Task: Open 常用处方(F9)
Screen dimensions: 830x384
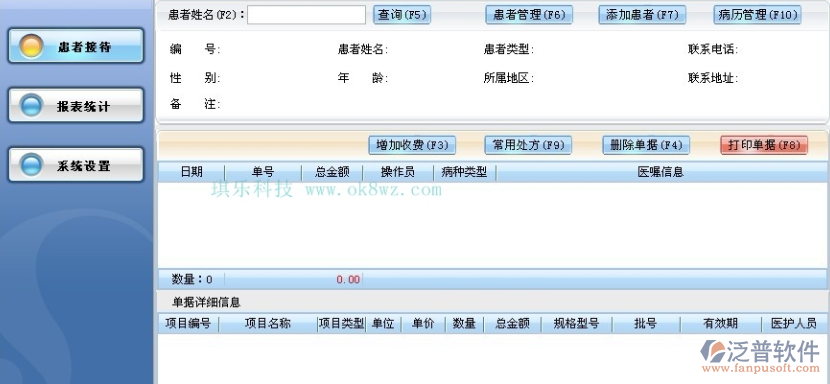Action: point(528,145)
